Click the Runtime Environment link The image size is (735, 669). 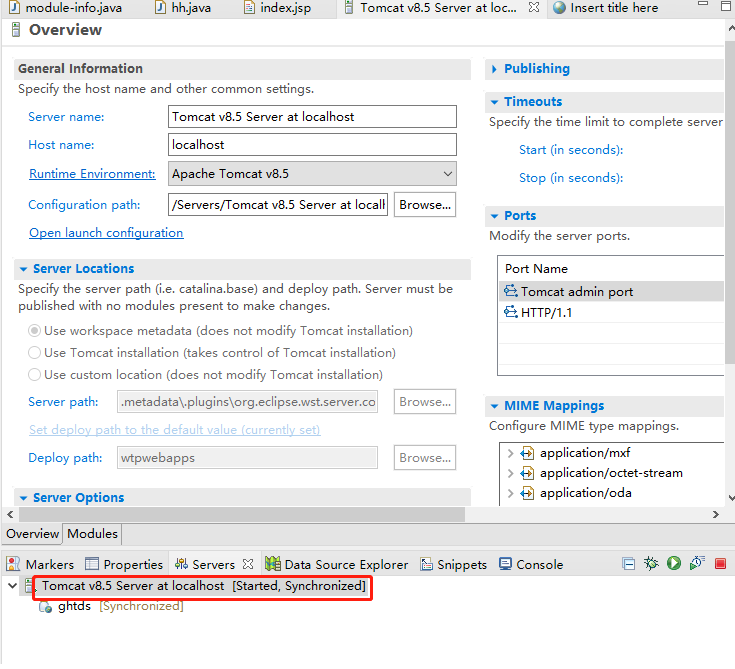92,174
